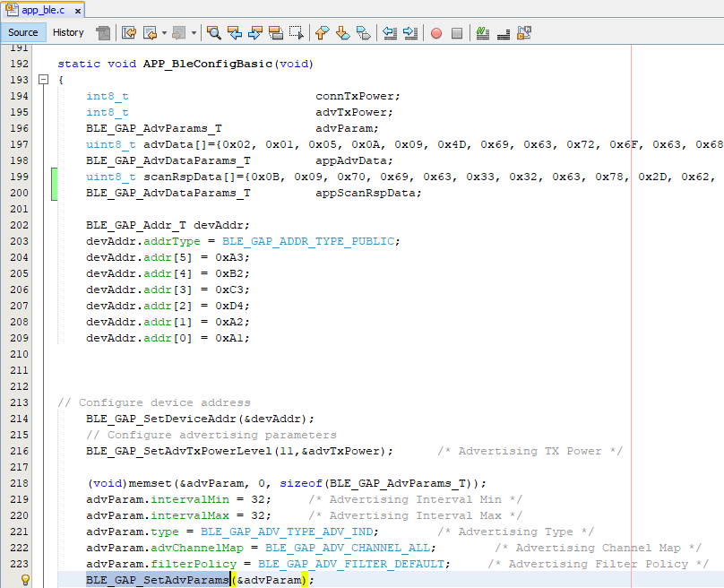Toggle Bookmark on current line
Image resolution: width=724 pixels, height=588 pixels.
point(363,33)
